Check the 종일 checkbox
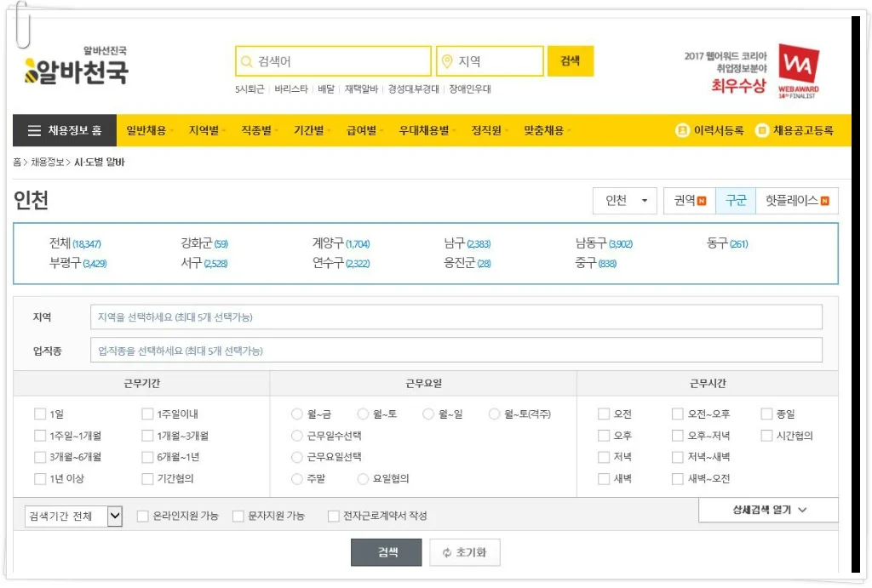Viewport: 872px width, 588px height. coord(766,414)
